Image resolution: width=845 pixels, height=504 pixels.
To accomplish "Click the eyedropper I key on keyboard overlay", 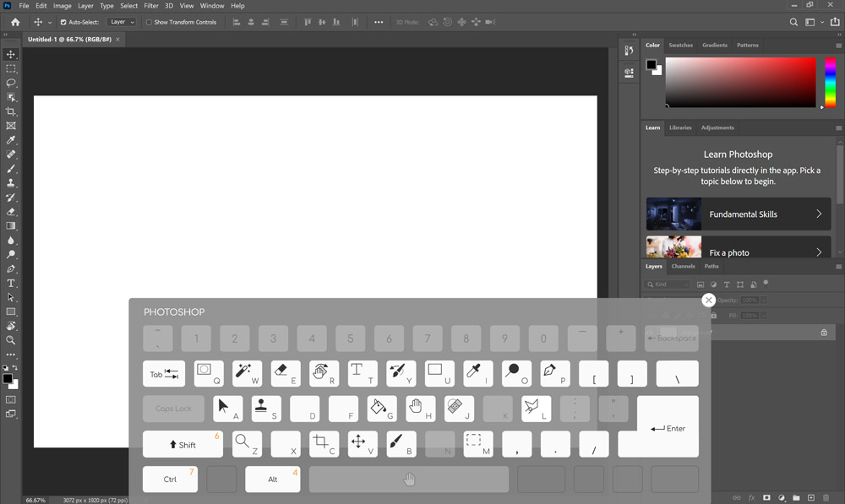I will pos(478,374).
